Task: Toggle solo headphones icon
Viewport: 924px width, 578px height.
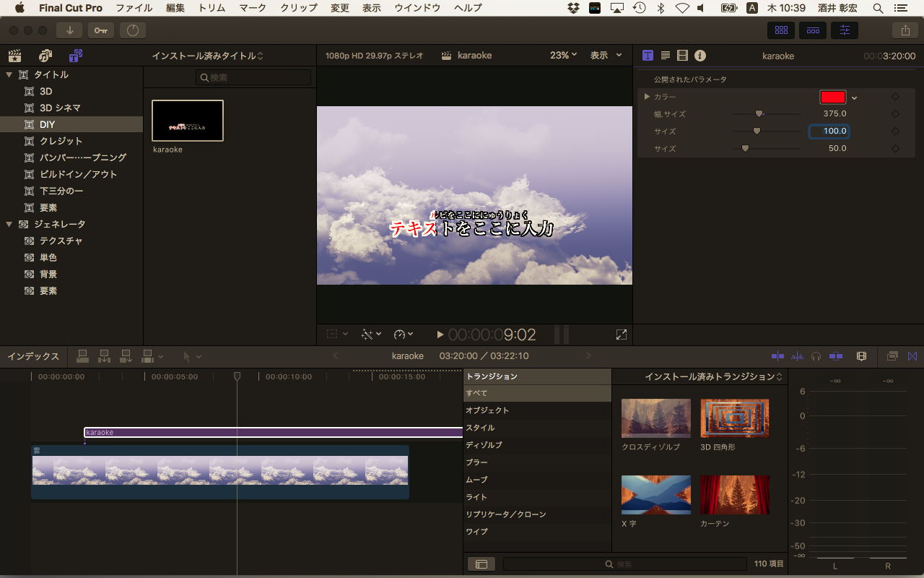Action: point(816,356)
